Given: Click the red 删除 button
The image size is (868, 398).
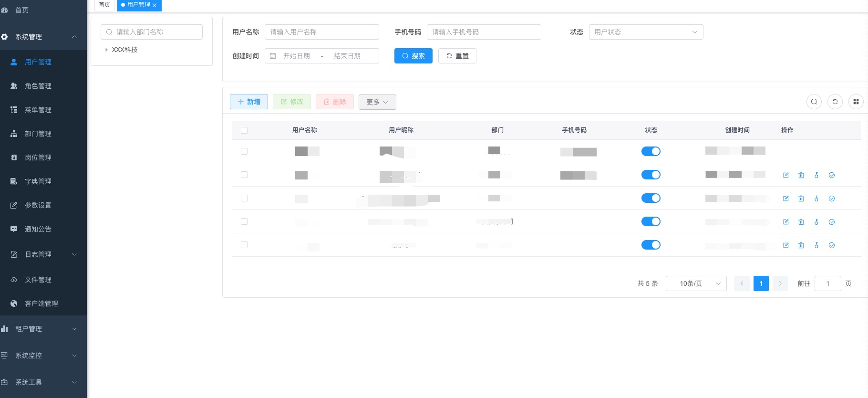Looking at the screenshot, I should pyautogui.click(x=335, y=102).
